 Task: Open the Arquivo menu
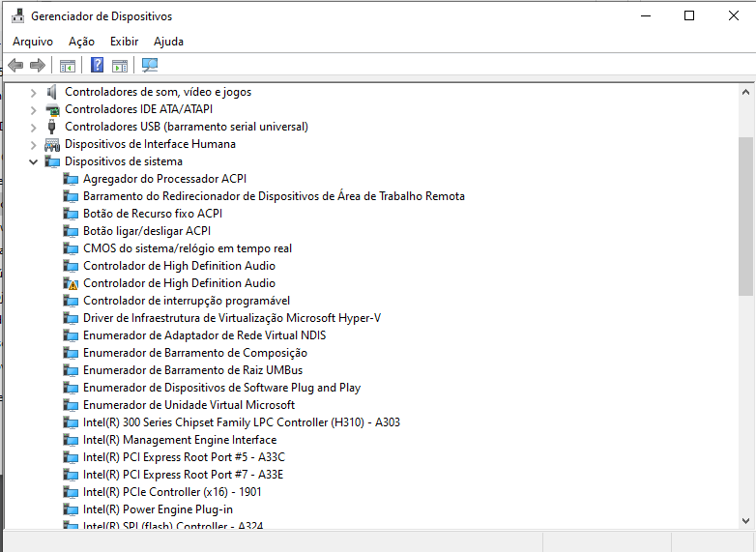(x=33, y=42)
